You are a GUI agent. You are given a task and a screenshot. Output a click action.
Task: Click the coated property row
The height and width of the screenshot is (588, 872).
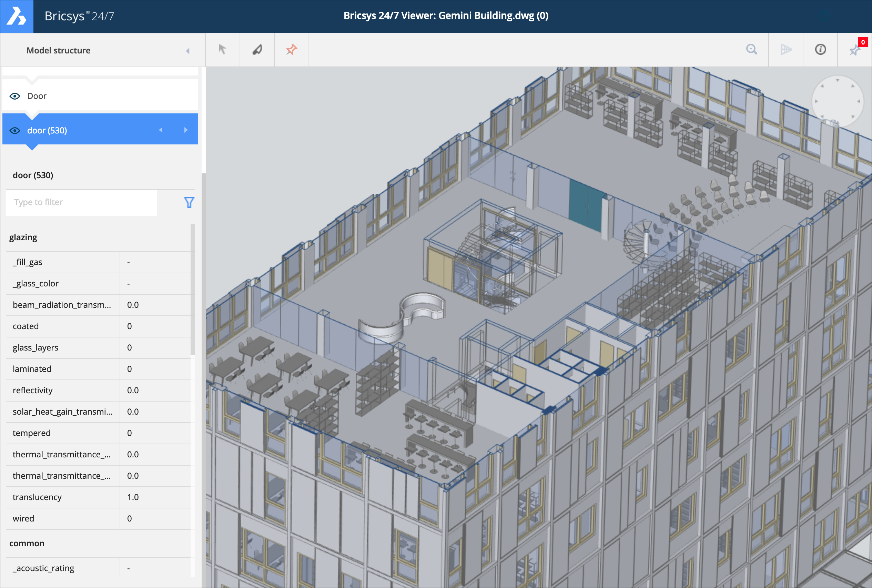[98, 326]
